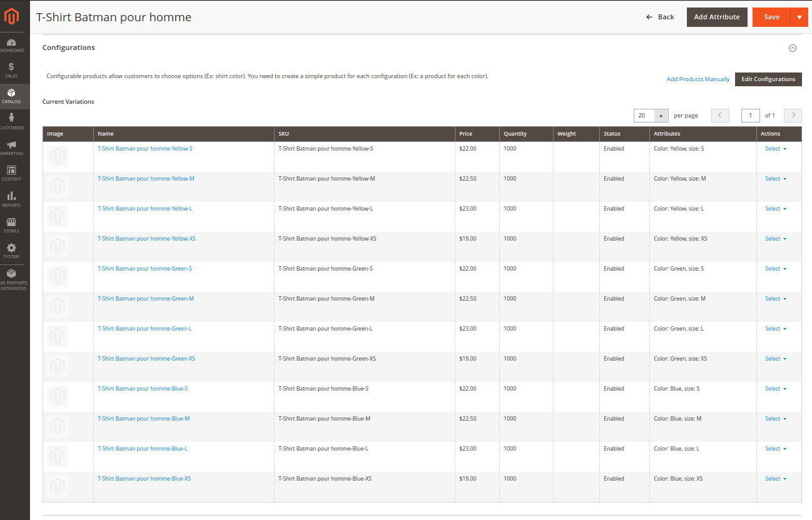
Task: Click placeholder image of Yellow-S variation
Action: click(x=58, y=156)
